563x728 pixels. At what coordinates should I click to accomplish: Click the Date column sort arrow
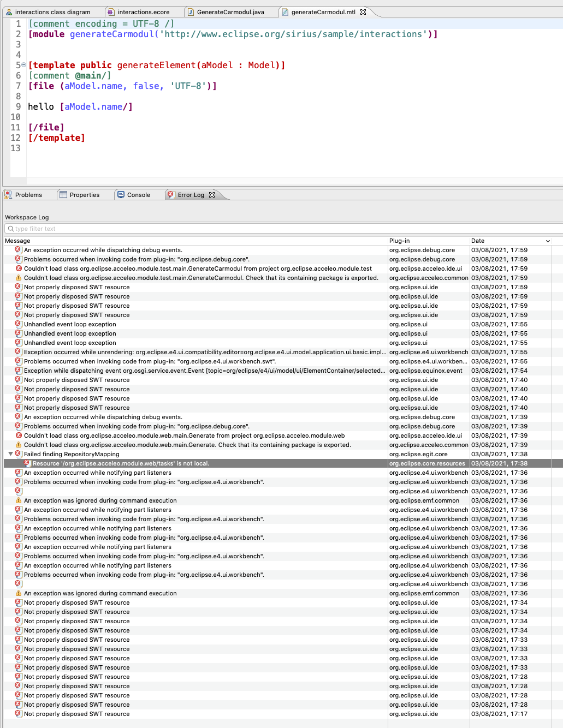click(x=548, y=241)
